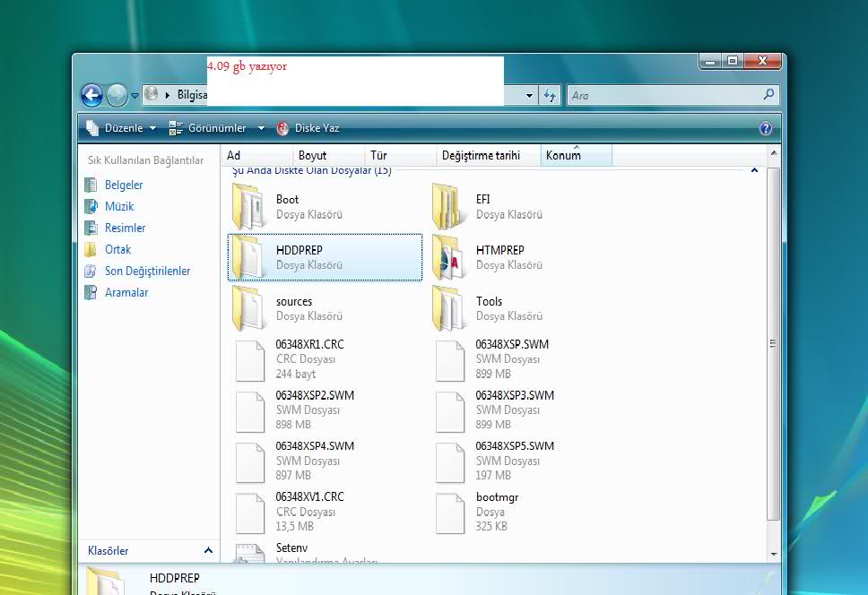The image size is (868, 595).
Task: Select the bootmgr file icon
Action: pos(449,513)
